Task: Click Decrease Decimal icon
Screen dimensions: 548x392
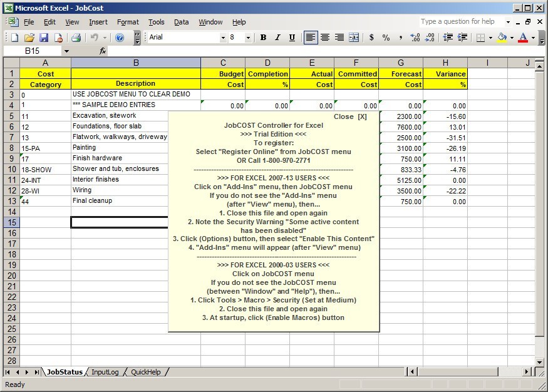Action: 430,38
